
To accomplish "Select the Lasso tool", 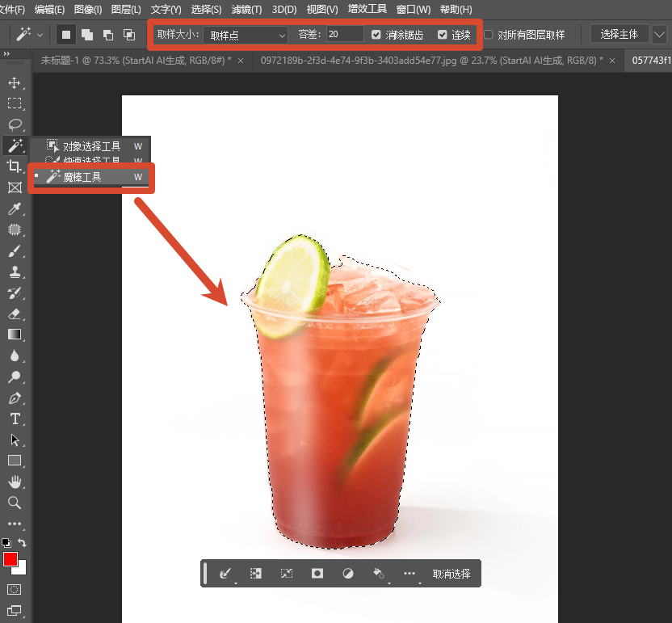I will (x=15, y=124).
